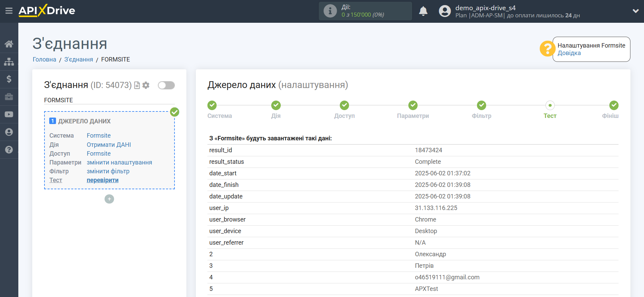Open connection settings gear icon
Screen dimensions: 644x297
(146, 85)
